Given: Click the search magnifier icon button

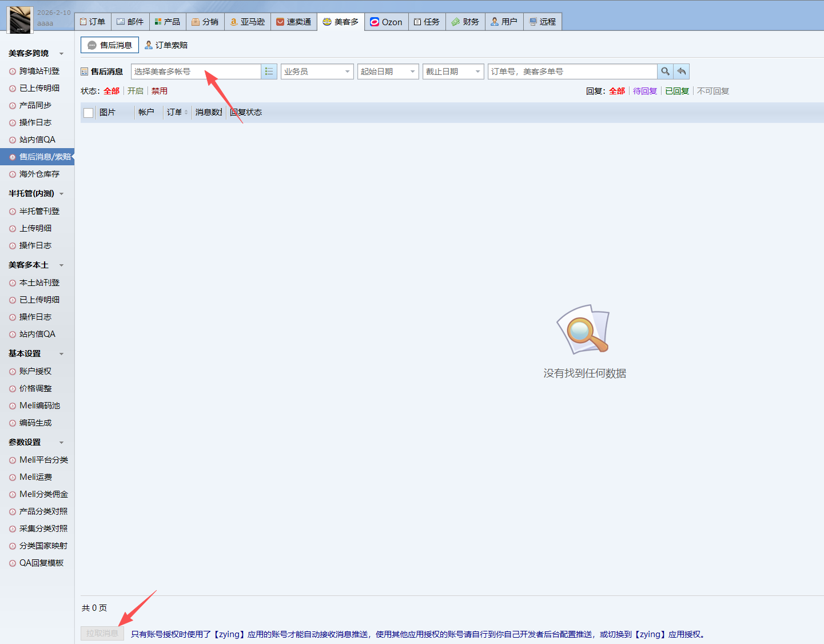Looking at the screenshot, I should (x=665, y=71).
